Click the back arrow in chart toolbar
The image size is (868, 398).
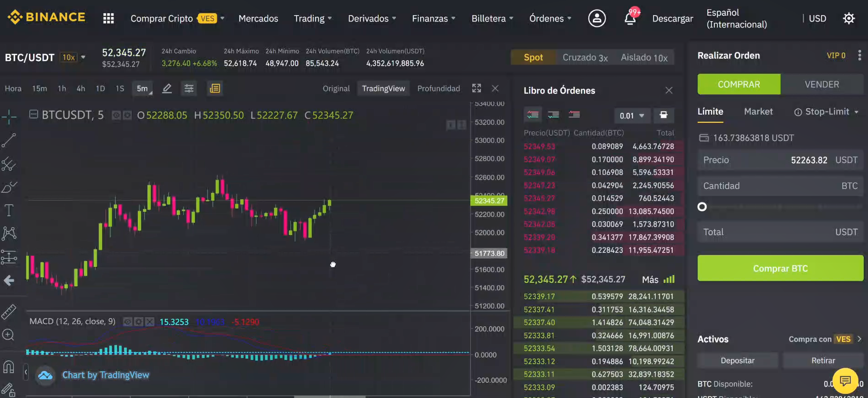9,280
